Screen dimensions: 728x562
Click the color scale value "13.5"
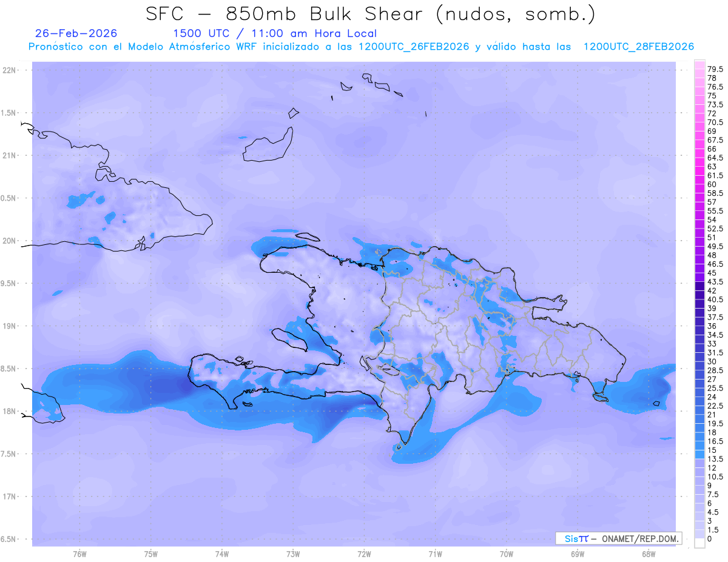click(x=716, y=459)
